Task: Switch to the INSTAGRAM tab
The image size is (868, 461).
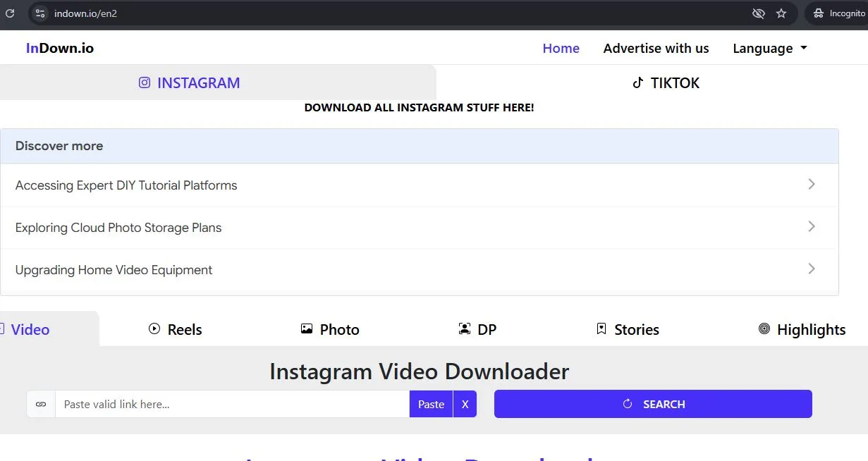Action: point(218,82)
